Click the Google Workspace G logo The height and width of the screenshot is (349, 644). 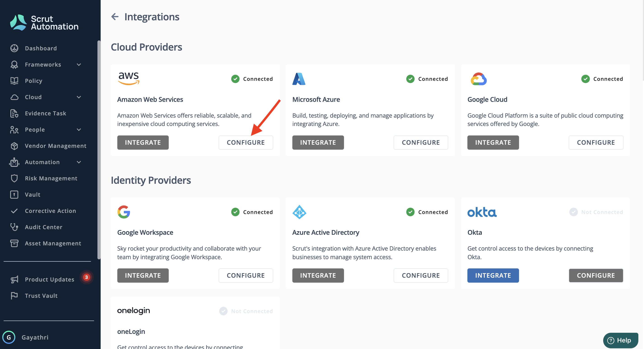[124, 212]
